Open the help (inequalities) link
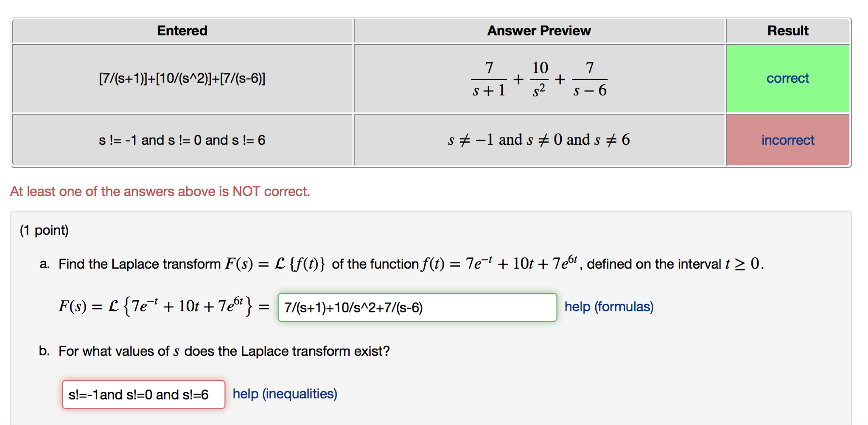The height and width of the screenshot is (425, 868). click(284, 394)
